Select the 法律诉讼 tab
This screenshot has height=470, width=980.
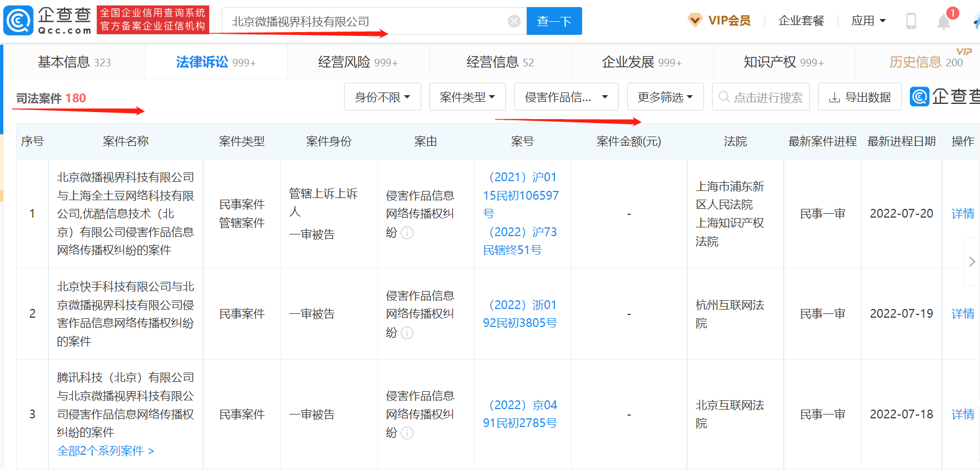(216, 62)
